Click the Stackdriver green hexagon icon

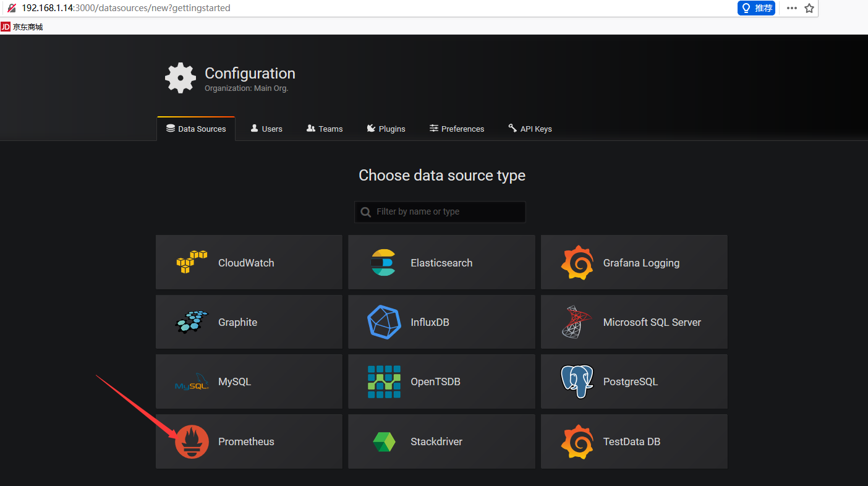pyautogui.click(x=384, y=441)
